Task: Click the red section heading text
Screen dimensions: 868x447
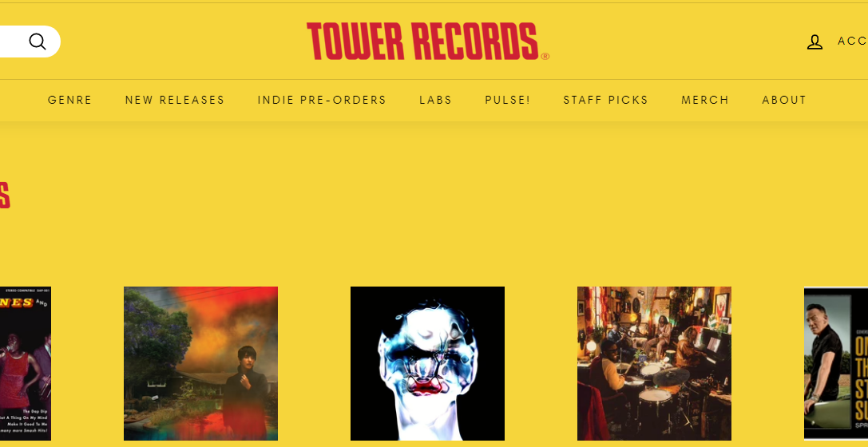Action: [5, 196]
